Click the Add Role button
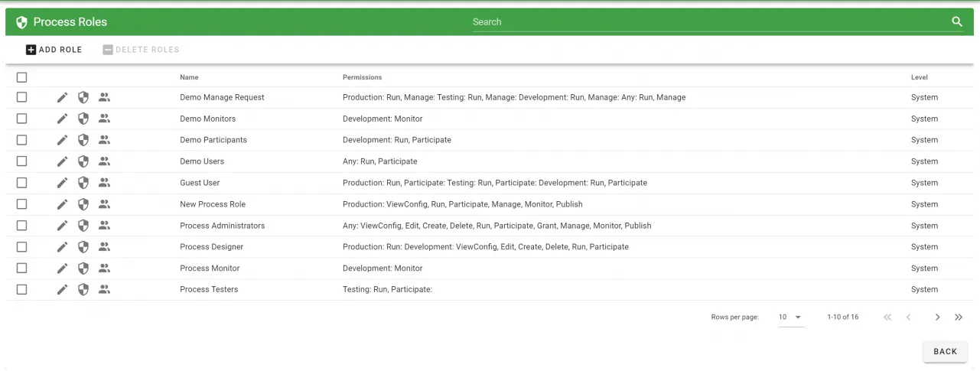 (54, 50)
